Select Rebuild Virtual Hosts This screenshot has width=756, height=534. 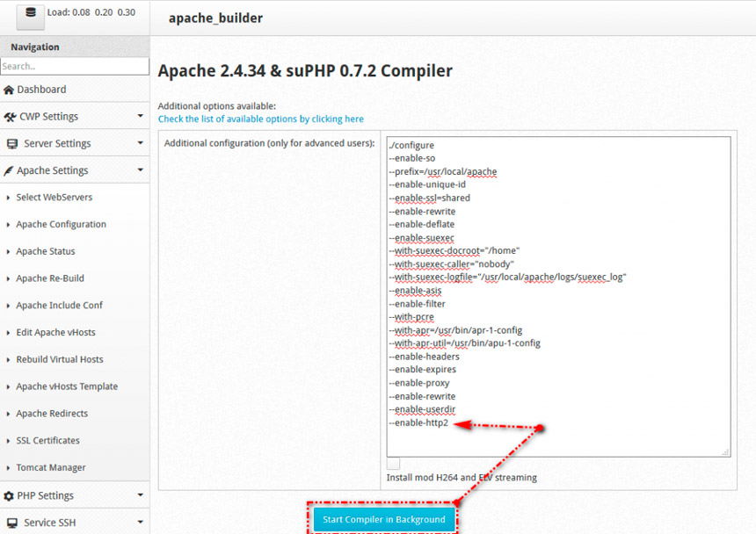point(59,359)
